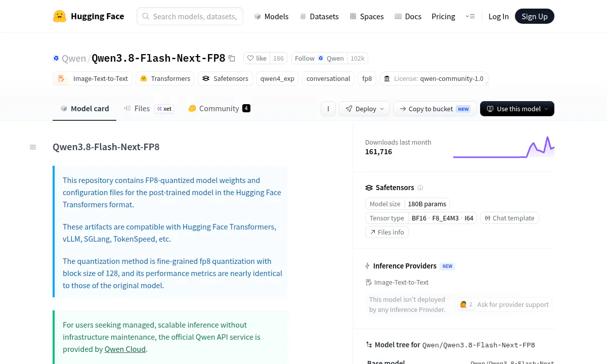Open Files info link
Viewport: 607px width, 364px height.
point(387,232)
